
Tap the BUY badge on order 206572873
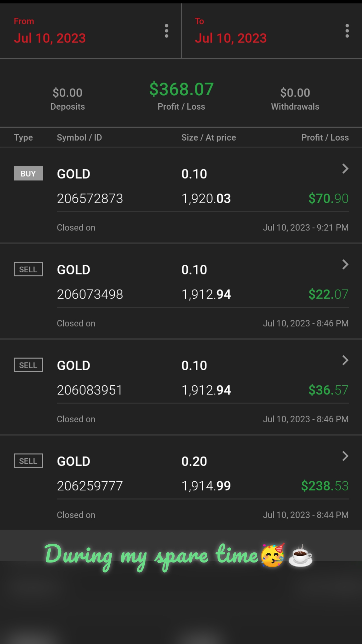tap(28, 173)
